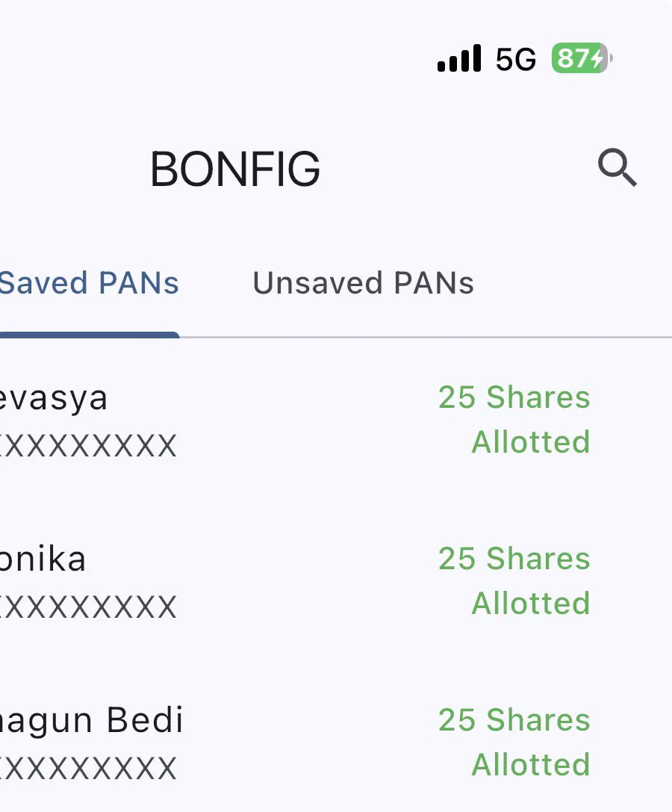Tap the Allotted label in Devasya's row
This screenshot has height=812, width=672.
(531, 442)
